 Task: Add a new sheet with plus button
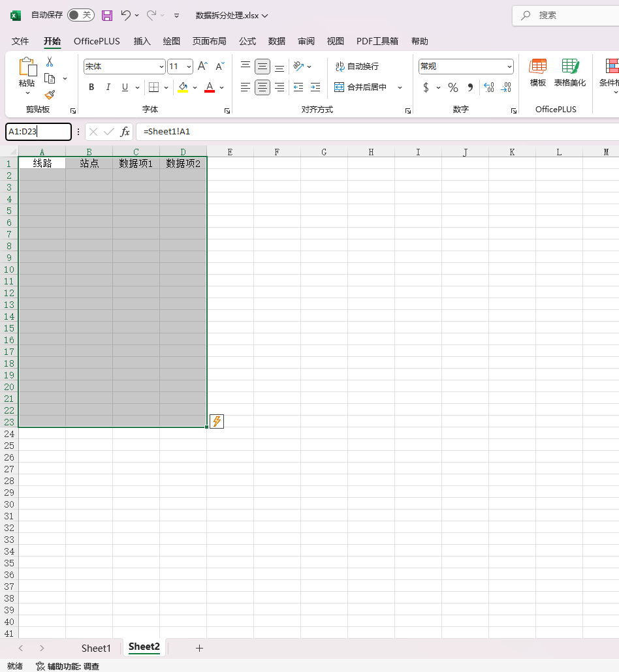click(199, 648)
